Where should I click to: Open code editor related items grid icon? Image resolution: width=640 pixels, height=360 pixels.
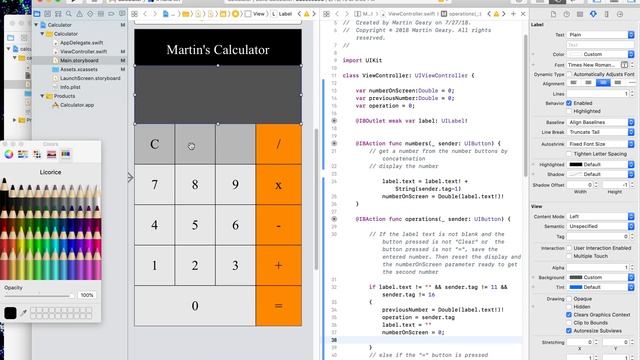coord(326,14)
